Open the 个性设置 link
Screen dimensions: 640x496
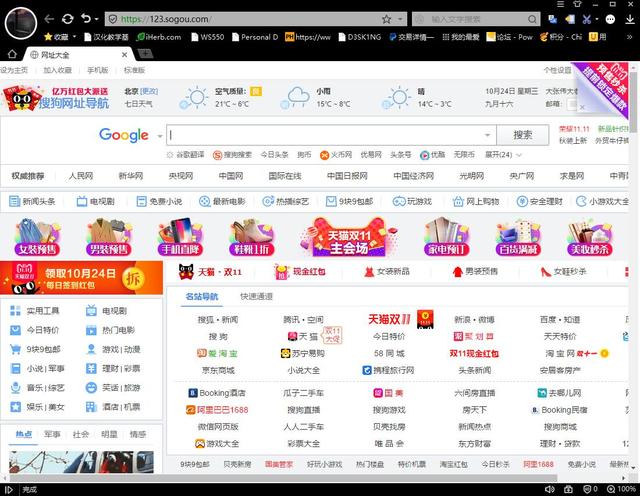coord(557,70)
